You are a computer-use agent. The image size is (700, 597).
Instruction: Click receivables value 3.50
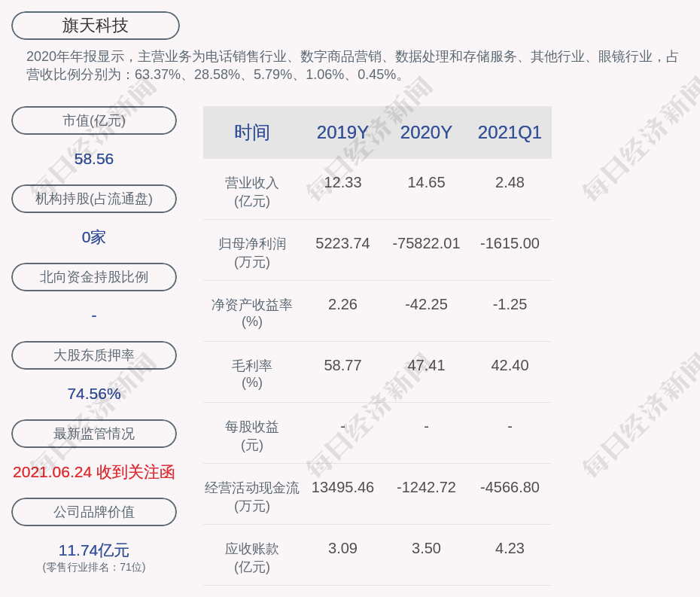tap(426, 548)
